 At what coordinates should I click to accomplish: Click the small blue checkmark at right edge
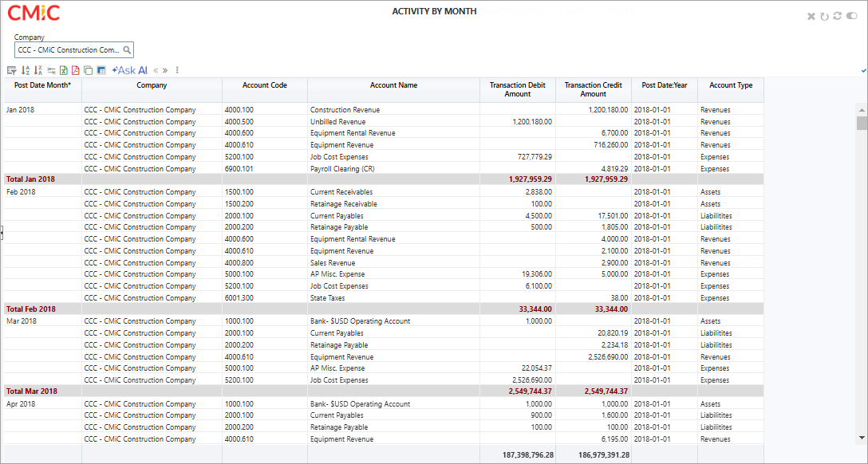(x=864, y=71)
